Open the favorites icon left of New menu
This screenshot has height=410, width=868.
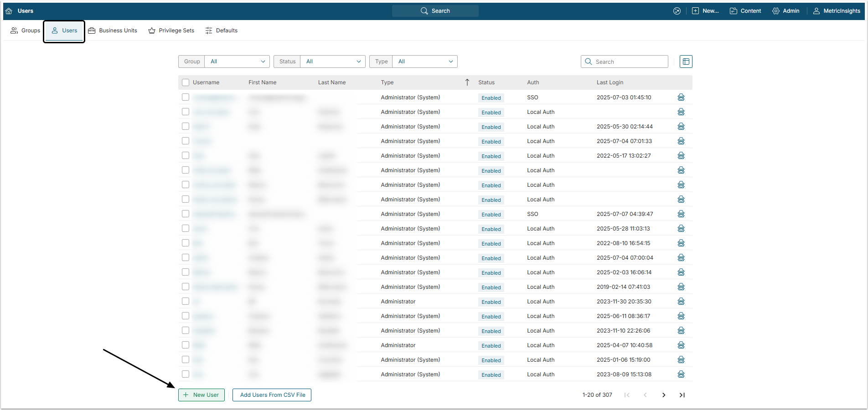click(x=677, y=11)
